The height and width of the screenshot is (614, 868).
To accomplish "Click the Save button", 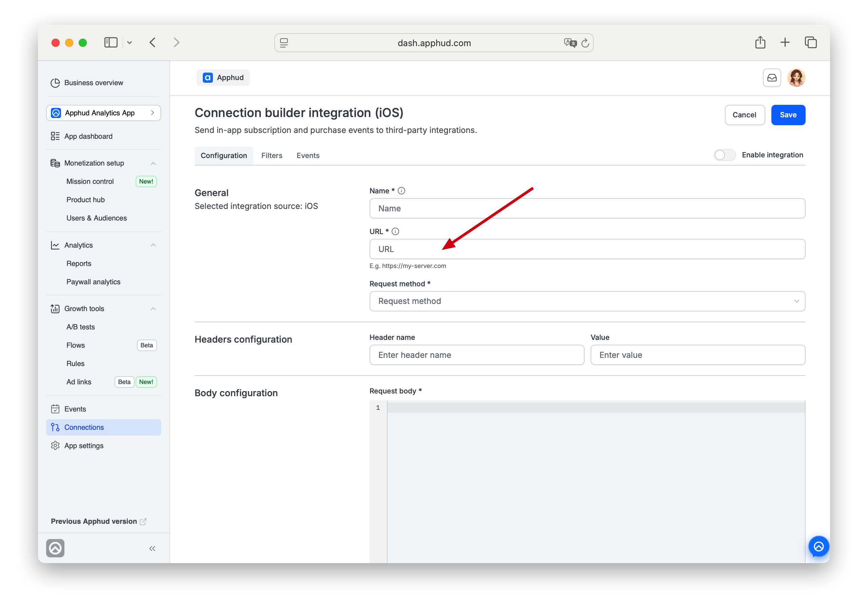I will coord(788,115).
